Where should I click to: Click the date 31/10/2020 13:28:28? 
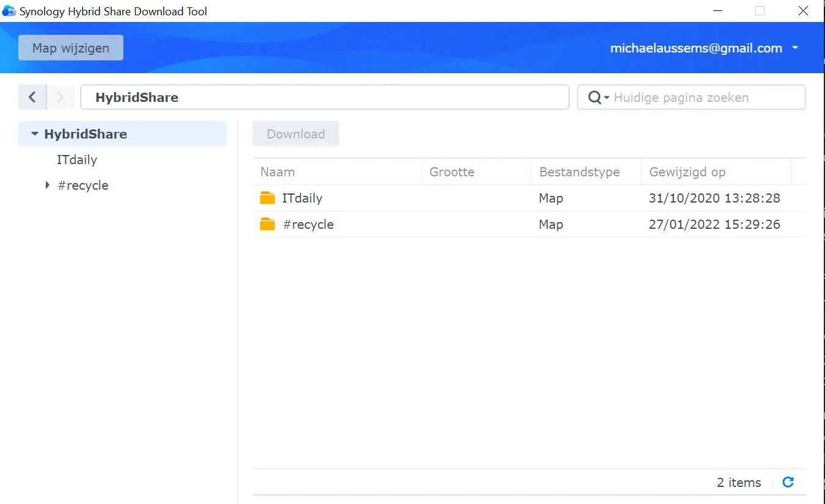pos(714,198)
